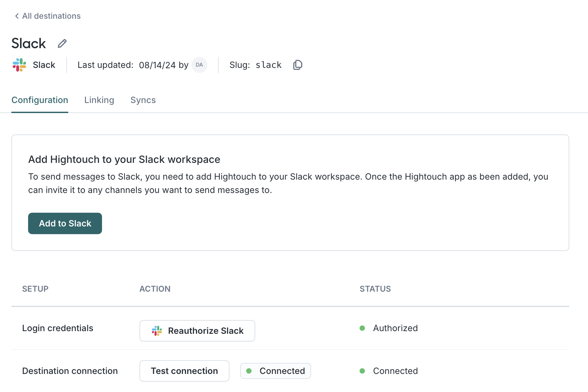Viewport: 588px width, 392px height.
Task: Click the Test connection button
Action: point(184,371)
